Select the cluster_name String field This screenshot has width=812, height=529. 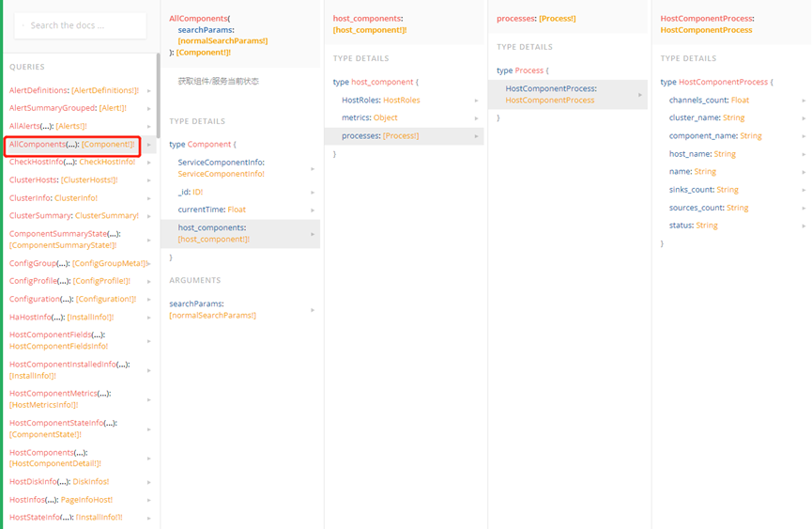point(707,117)
